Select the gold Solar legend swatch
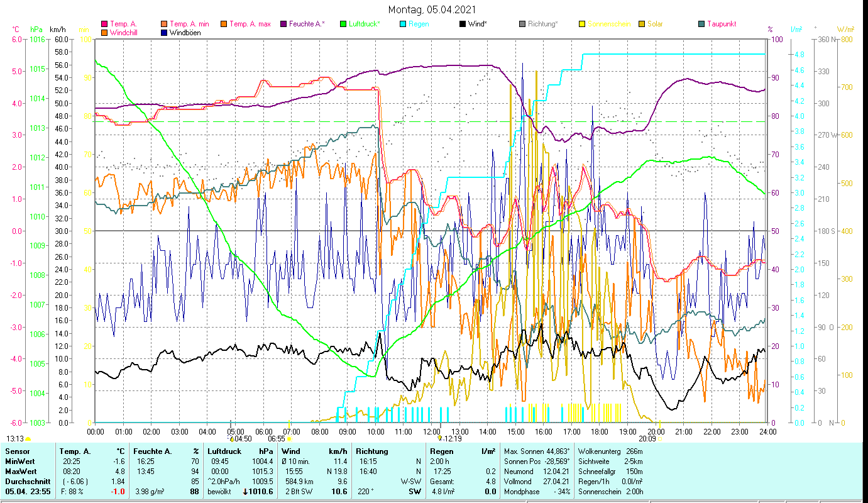This screenshot has height=503, width=868. (x=642, y=25)
